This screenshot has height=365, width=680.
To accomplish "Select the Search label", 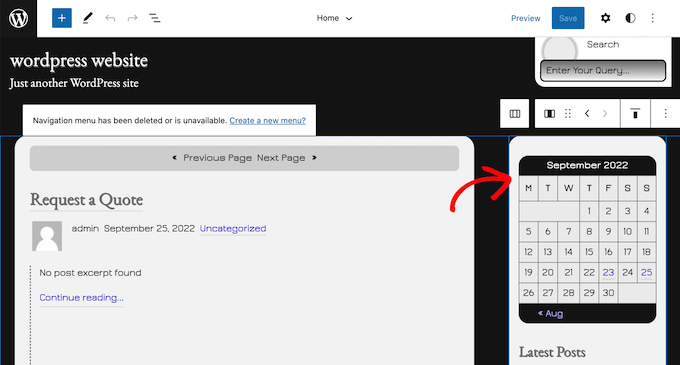I will click(x=603, y=44).
